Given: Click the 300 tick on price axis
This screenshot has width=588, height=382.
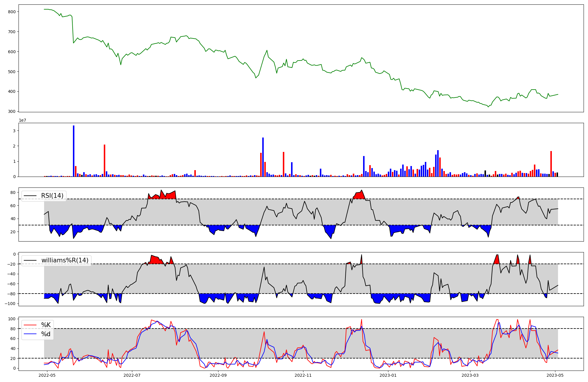Looking at the screenshot, I should [12, 111].
